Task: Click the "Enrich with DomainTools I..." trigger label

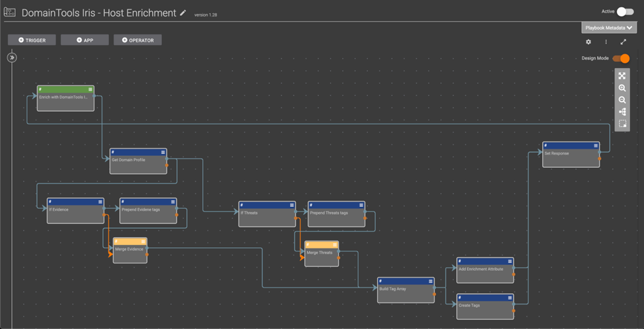Action: click(63, 97)
